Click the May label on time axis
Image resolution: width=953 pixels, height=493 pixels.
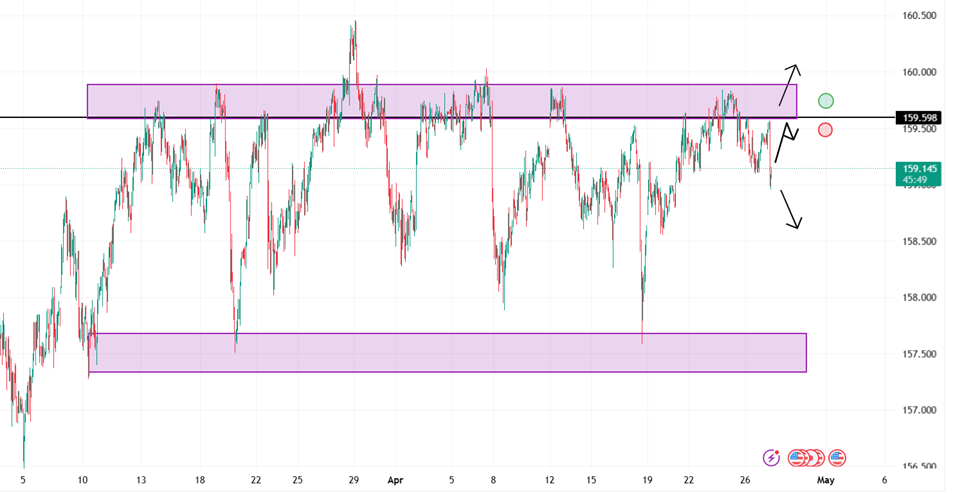click(x=825, y=480)
